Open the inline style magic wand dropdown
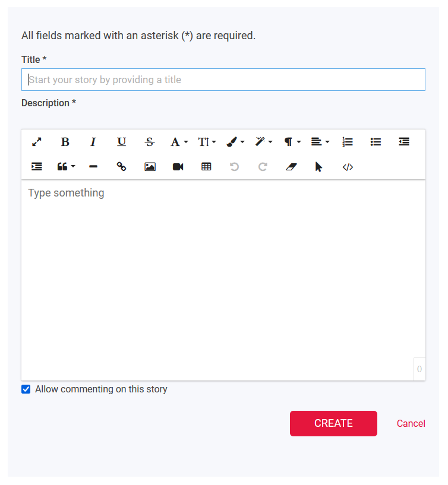This screenshot has height=485, width=448. (x=263, y=142)
